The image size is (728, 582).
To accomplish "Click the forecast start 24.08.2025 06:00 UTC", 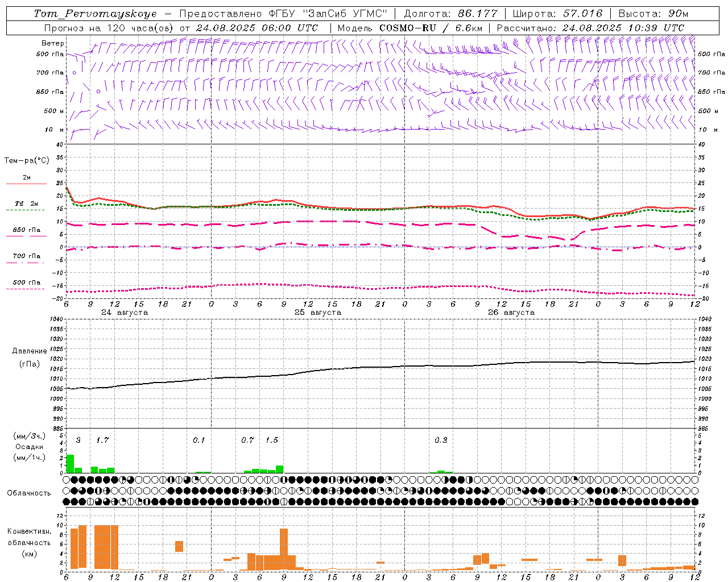I will click(x=257, y=28).
